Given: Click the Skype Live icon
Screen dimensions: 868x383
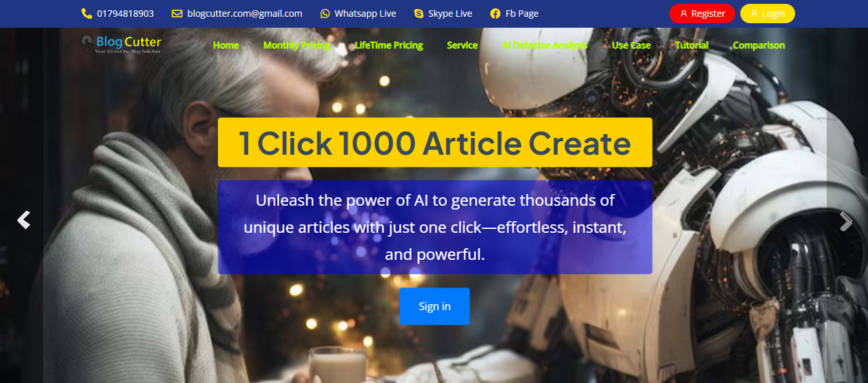Looking at the screenshot, I should point(419,14).
